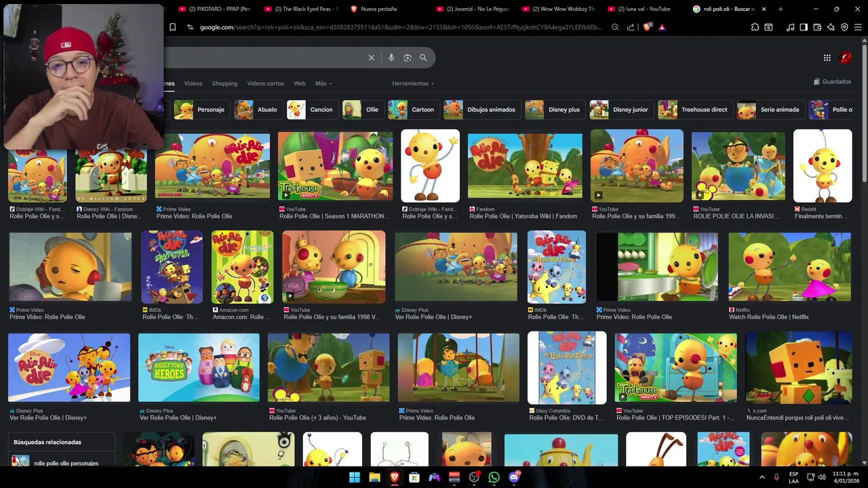This screenshot has height=488, width=868.
Task: Open Google Lens image search
Action: (408, 58)
